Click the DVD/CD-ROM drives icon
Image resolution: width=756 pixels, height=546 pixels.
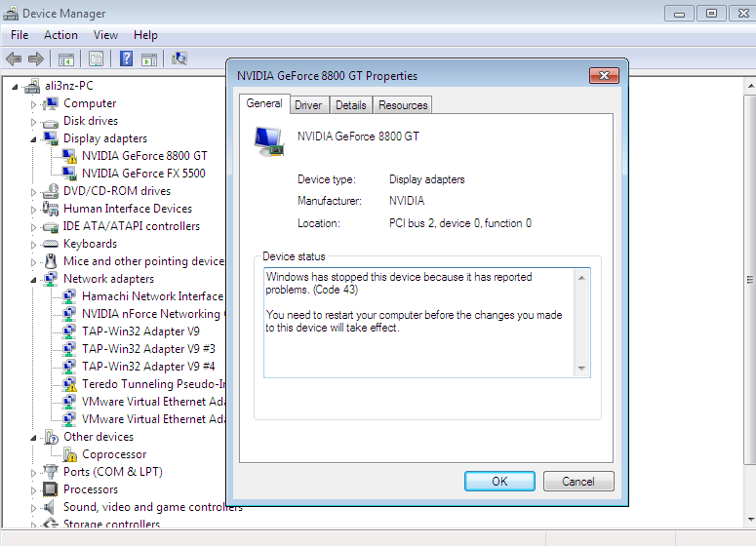click(x=50, y=191)
